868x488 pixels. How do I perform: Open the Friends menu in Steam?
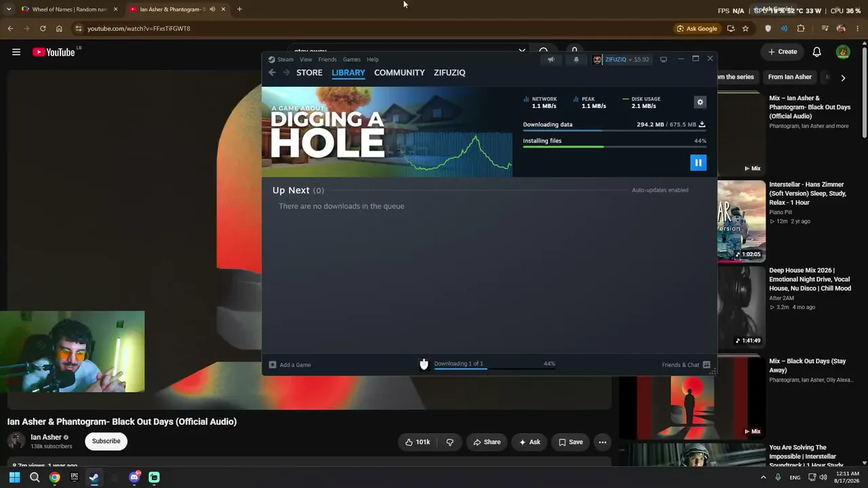click(328, 60)
